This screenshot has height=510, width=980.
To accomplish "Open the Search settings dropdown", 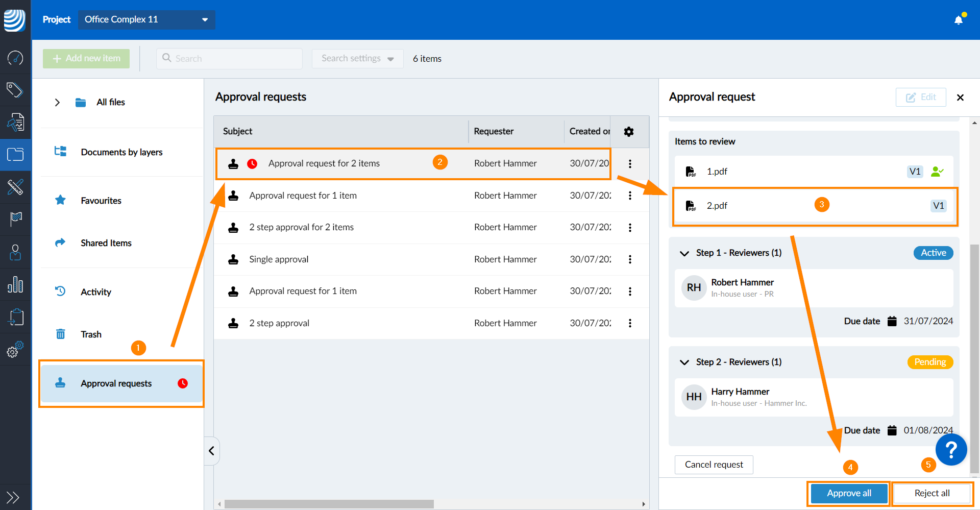I will 357,59.
